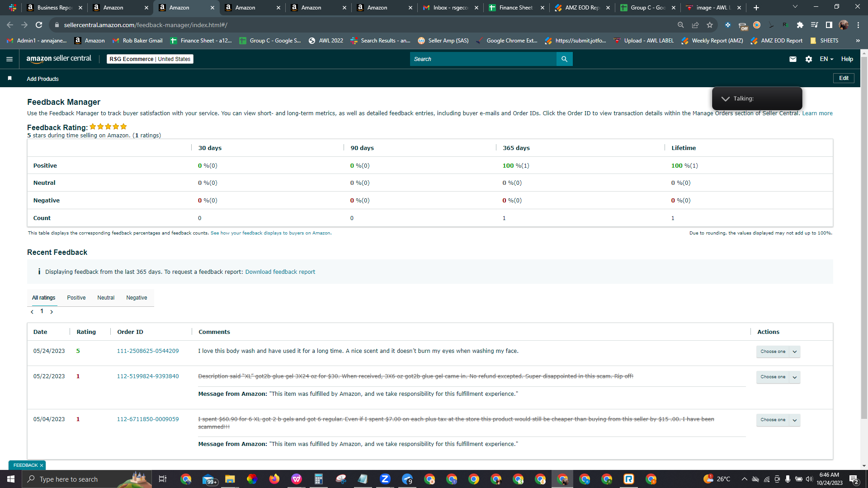Image resolution: width=868 pixels, height=488 pixels.
Task: Expand the Choose one dropdown for order 112-5199824-9393840
Action: pyautogui.click(x=795, y=377)
